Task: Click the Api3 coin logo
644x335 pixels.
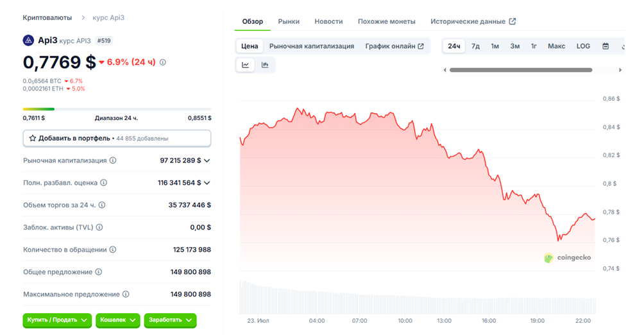Action: (28, 40)
